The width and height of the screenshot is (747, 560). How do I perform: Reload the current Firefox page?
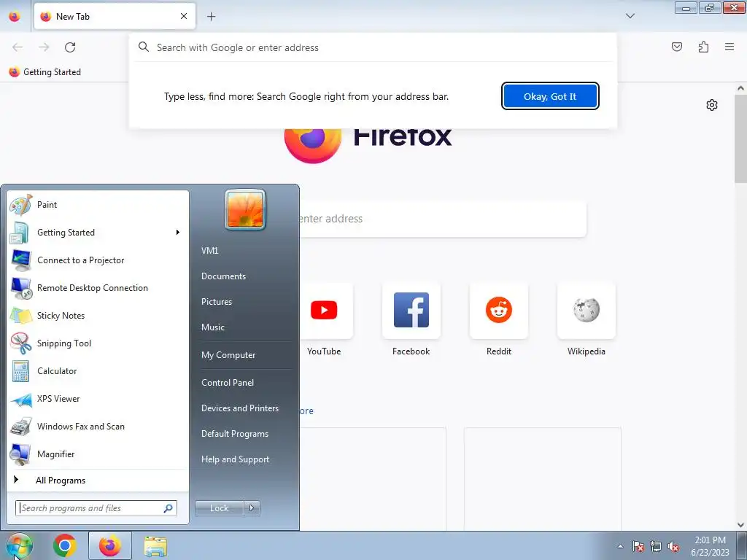tap(70, 47)
